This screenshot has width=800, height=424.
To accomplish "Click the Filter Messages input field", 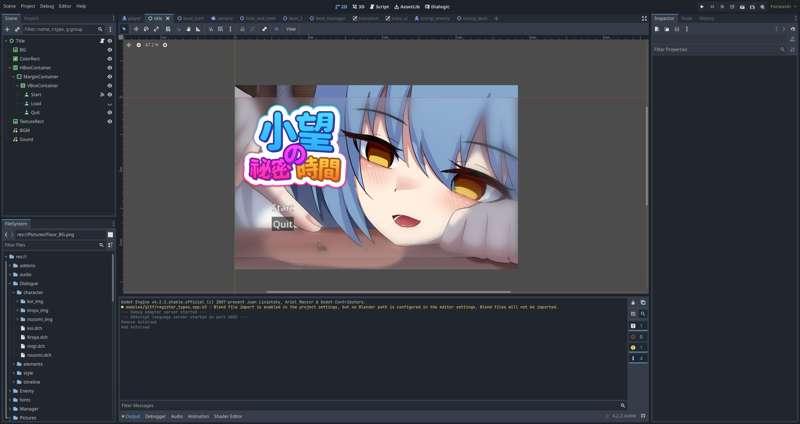I will pos(372,406).
